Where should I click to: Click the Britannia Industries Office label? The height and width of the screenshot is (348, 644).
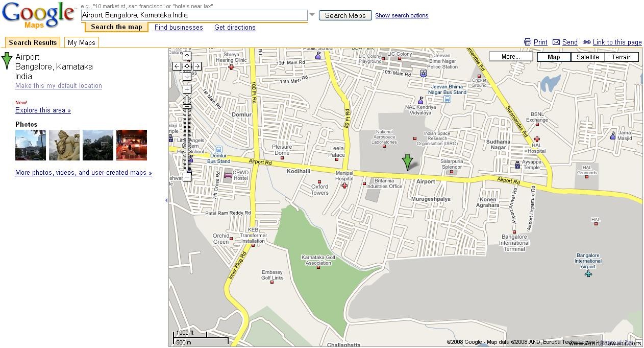click(384, 183)
